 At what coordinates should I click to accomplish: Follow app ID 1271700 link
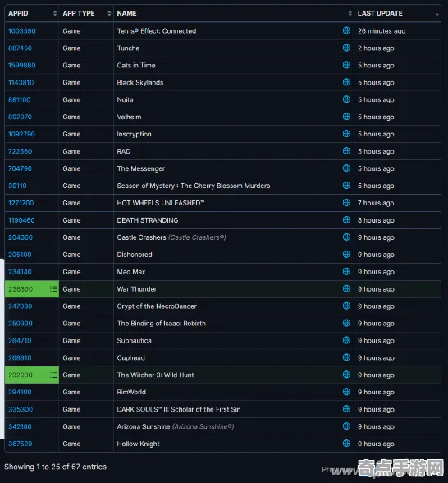coord(21,203)
